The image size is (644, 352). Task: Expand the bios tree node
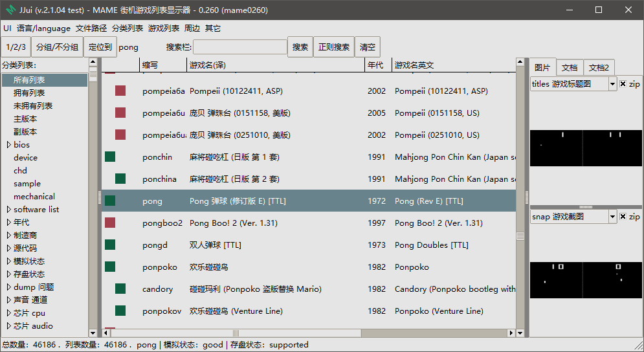(x=8, y=144)
